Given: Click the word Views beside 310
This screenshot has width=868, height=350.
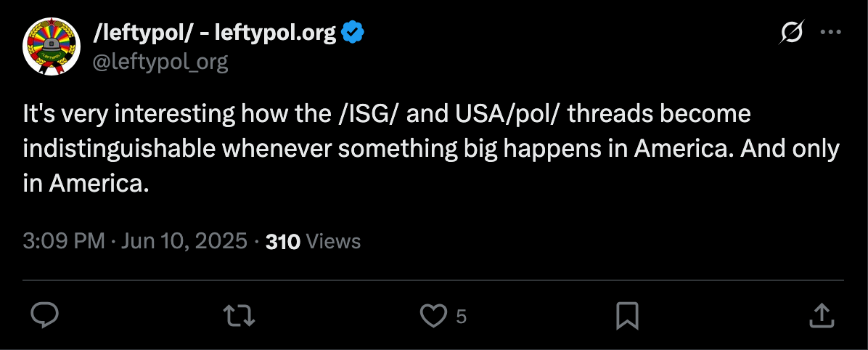Looking at the screenshot, I should (333, 241).
